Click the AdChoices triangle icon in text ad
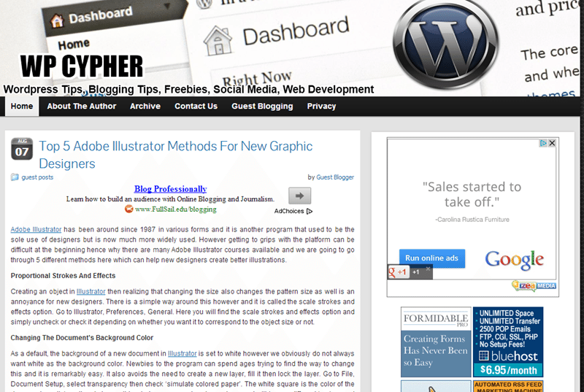This screenshot has height=392, width=584. pyautogui.click(x=310, y=211)
